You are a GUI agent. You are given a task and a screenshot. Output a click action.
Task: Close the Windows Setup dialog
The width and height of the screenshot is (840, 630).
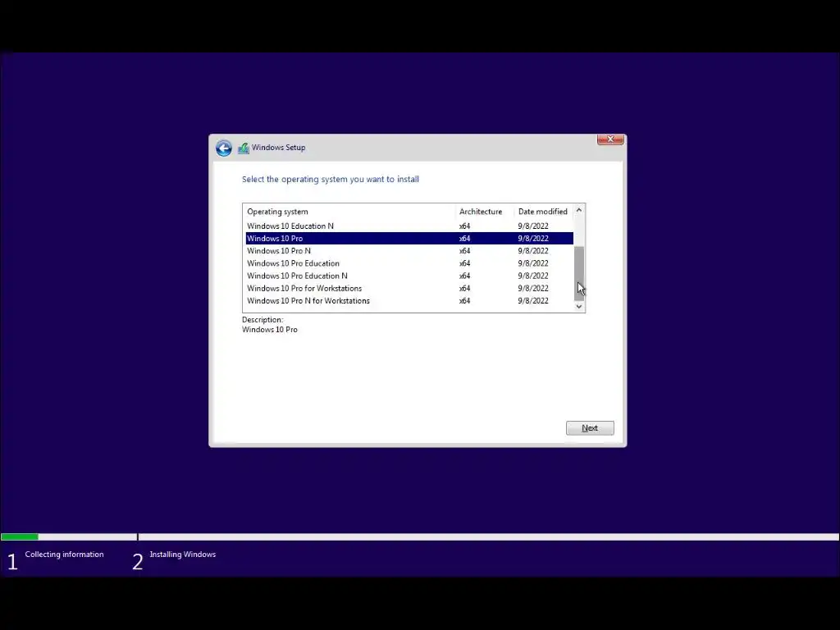pos(610,139)
